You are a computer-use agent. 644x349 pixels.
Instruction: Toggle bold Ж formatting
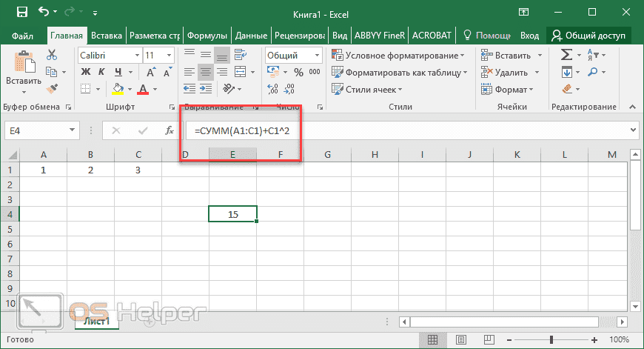pyautogui.click(x=85, y=72)
